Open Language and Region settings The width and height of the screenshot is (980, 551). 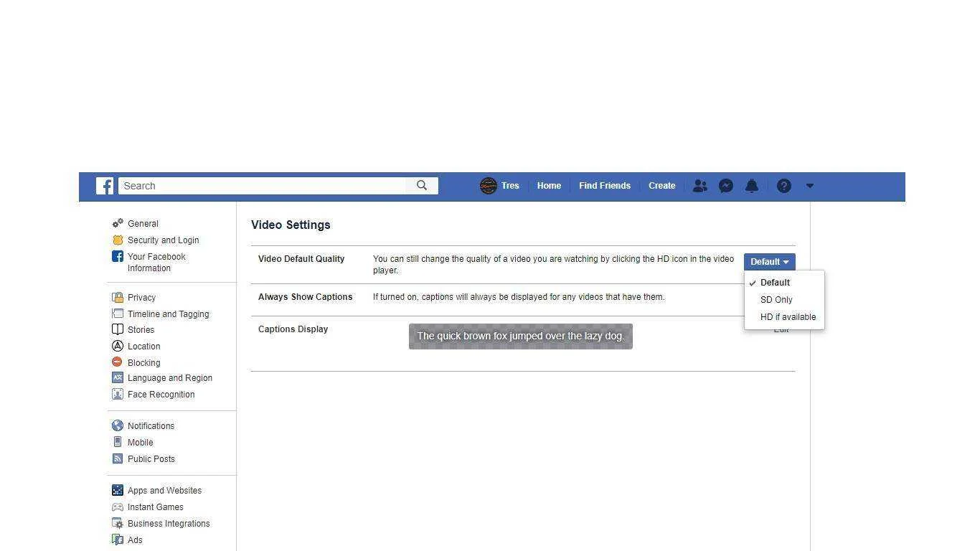click(x=170, y=378)
